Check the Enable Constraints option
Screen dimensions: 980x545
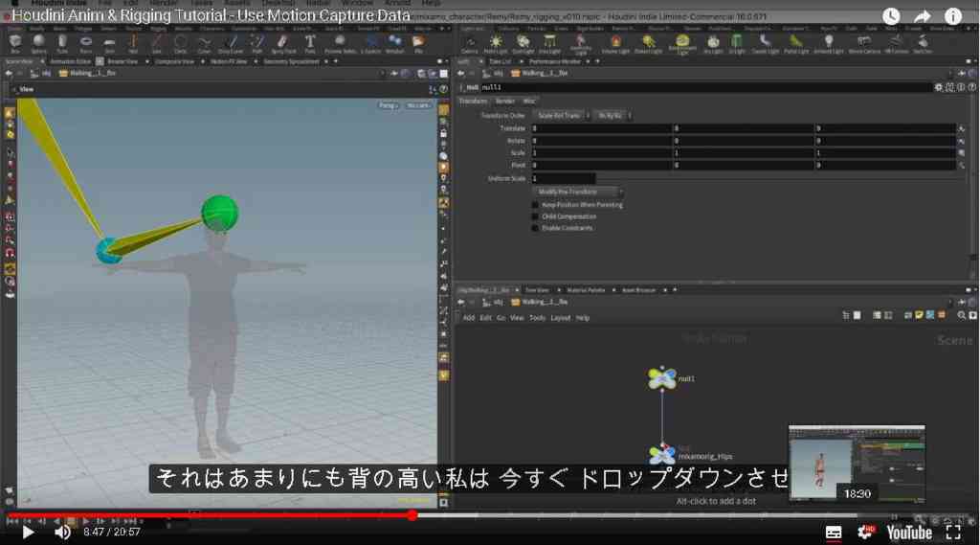[x=535, y=228]
